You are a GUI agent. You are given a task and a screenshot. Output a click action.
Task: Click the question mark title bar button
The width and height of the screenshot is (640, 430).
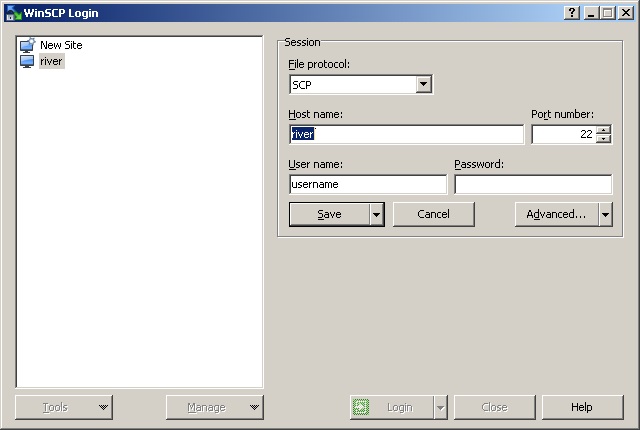click(x=572, y=13)
